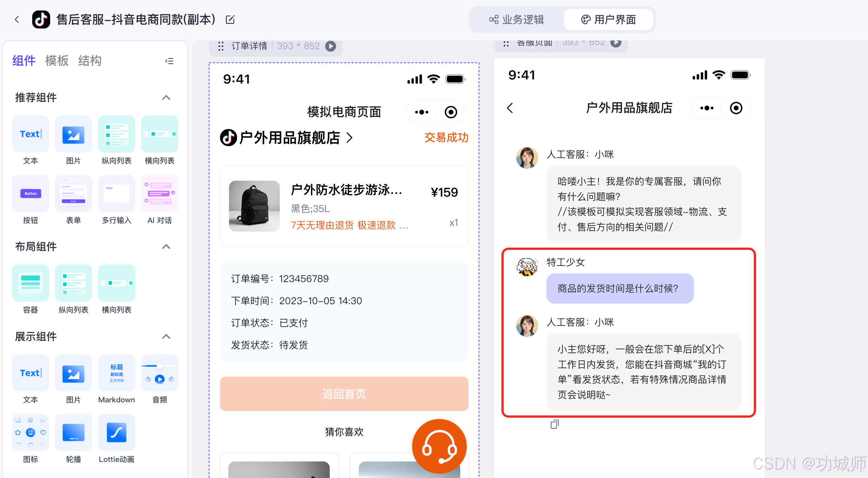Image resolution: width=868 pixels, height=478 pixels.
Task: Collapse the 展示组件 section
Action: tap(166, 336)
